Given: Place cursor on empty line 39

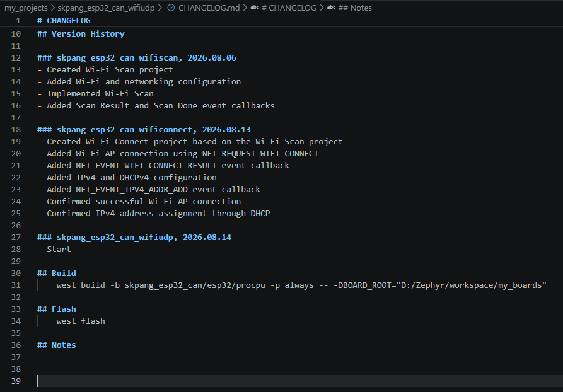Looking at the screenshot, I should pyautogui.click(x=300, y=381).
